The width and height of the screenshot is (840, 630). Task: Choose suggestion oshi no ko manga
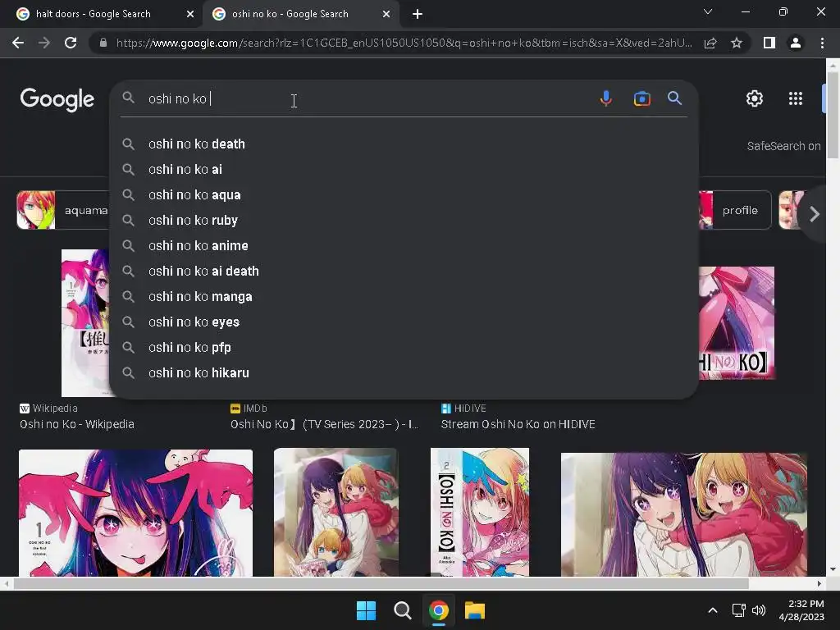click(x=404, y=297)
